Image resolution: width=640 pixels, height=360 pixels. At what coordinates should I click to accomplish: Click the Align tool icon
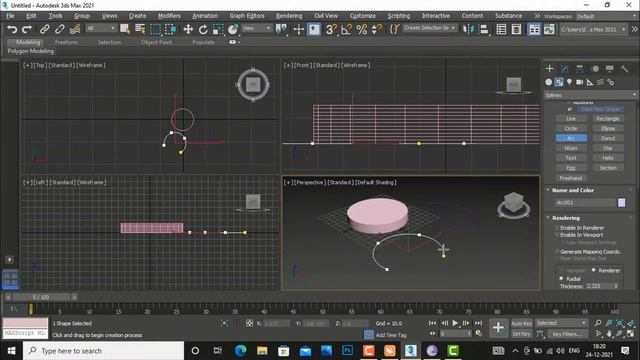tap(484, 29)
